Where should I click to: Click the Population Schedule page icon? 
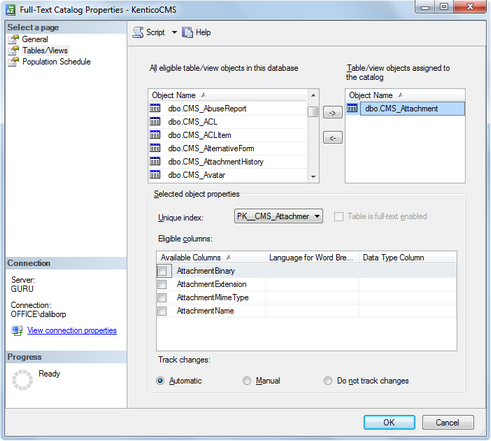click(14, 62)
